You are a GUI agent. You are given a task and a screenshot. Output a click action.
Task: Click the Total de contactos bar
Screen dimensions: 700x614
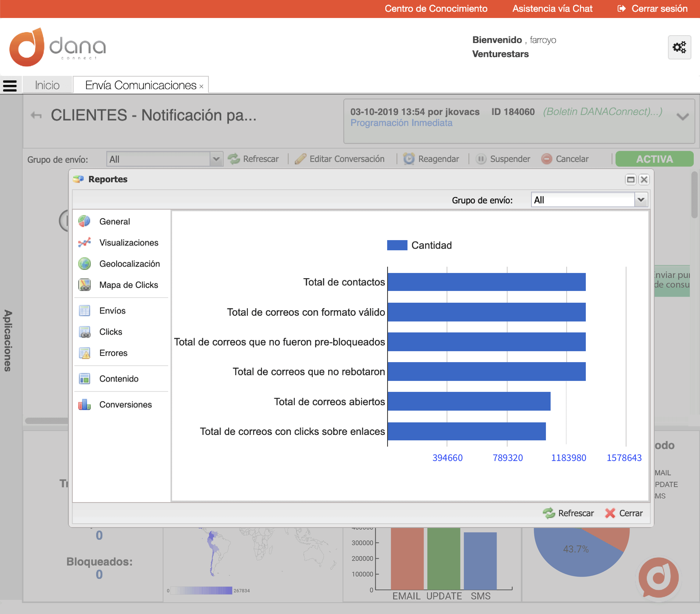click(487, 282)
